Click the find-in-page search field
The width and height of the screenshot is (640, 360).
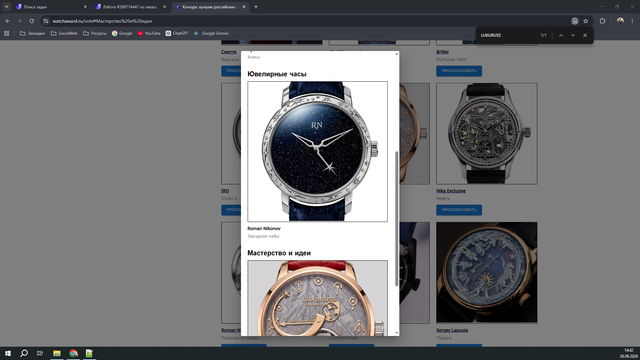point(508,36)
